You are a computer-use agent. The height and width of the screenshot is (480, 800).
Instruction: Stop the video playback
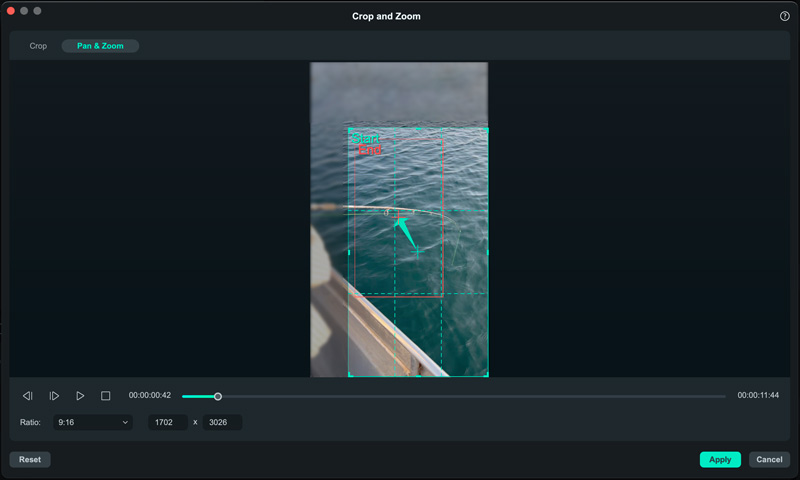pyautogui.click(x=105, y=396)
